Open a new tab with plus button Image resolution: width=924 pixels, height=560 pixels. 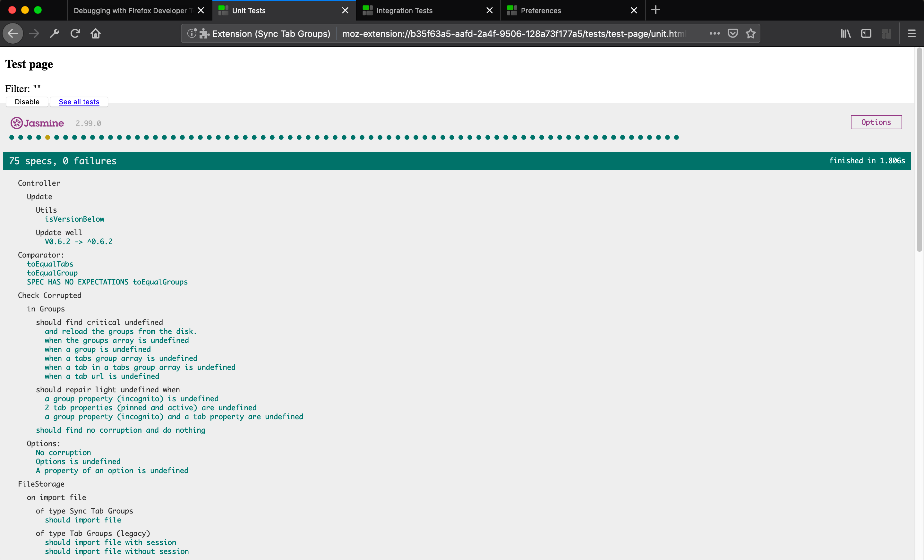pyautogui.click(x=655, y=10)
